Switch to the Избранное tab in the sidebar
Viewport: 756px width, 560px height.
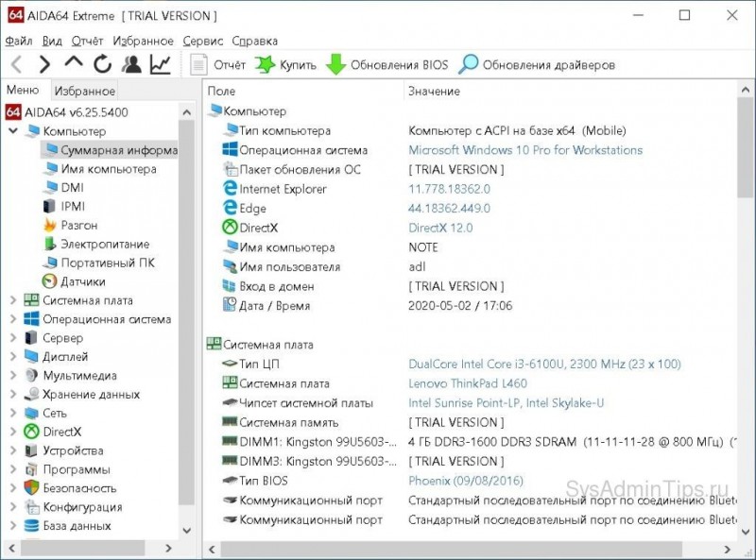84,91
